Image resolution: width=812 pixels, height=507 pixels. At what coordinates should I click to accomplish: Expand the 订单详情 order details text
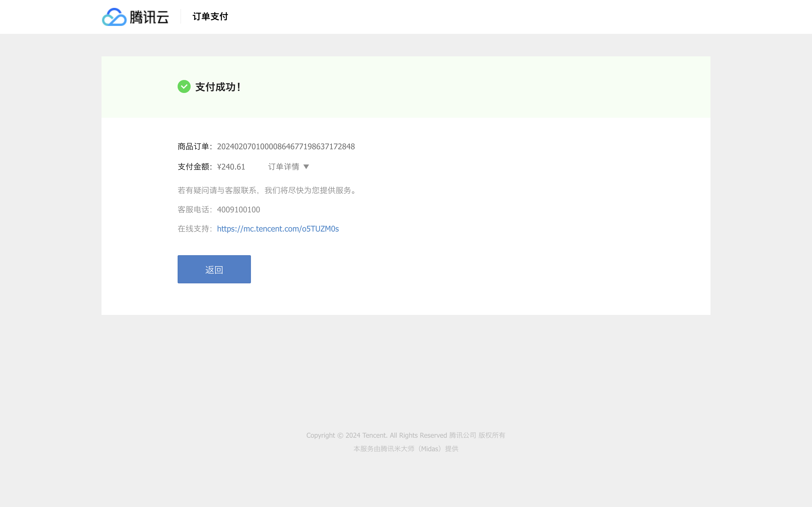coord(284,167)
